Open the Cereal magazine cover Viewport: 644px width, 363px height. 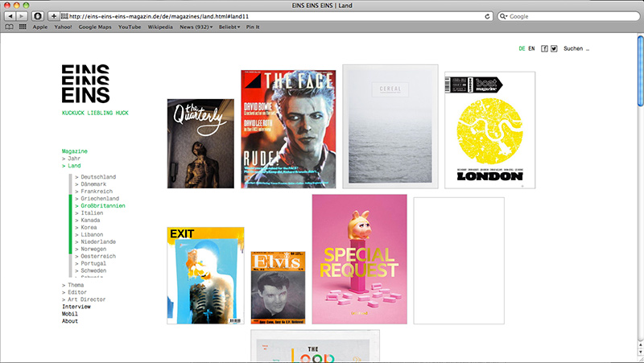point(390,126)
